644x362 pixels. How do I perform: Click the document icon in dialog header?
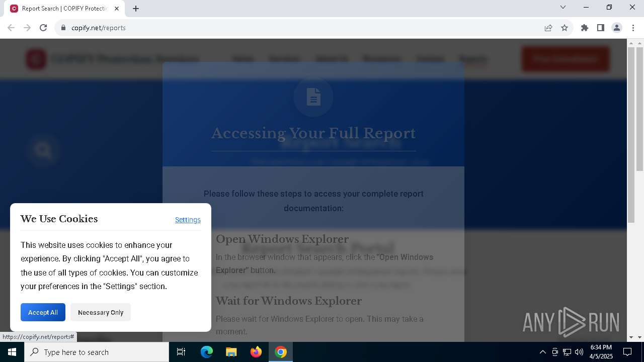[313, 97]
